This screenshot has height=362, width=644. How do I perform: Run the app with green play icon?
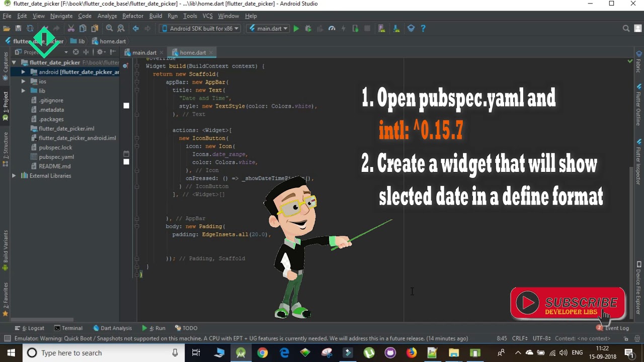coord(296,29)
